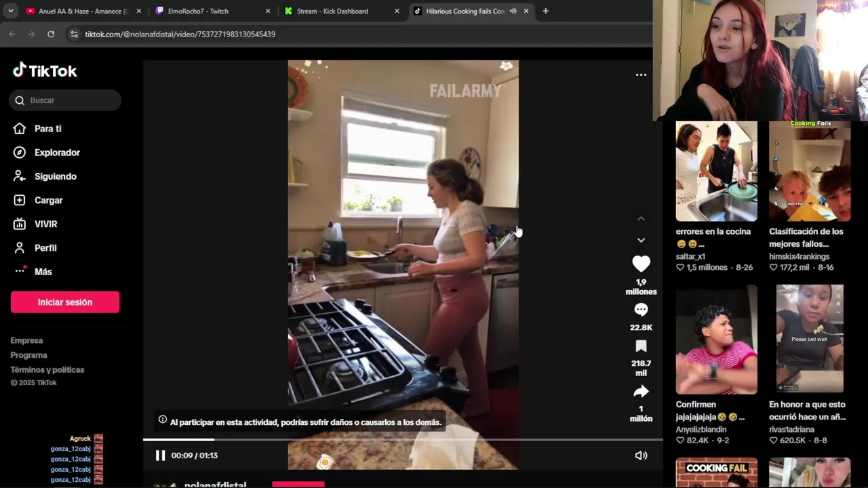
Task: Share the video via arrow icon
Action: [641, 392]
